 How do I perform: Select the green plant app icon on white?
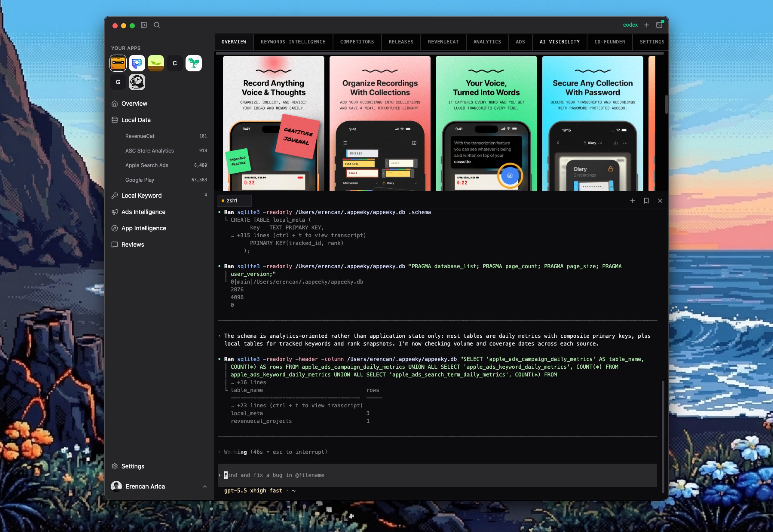coord(194,63)
